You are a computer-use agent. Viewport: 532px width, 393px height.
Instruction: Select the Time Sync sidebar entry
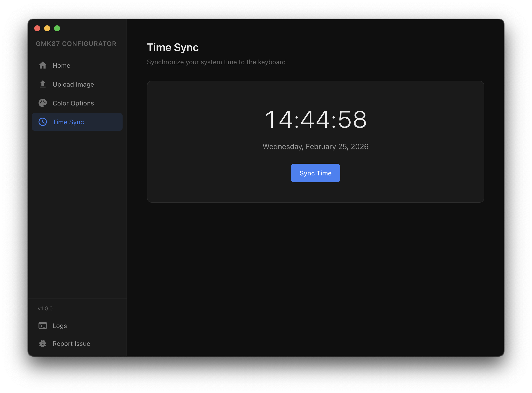pyautogui.click(x=68, y=122)
